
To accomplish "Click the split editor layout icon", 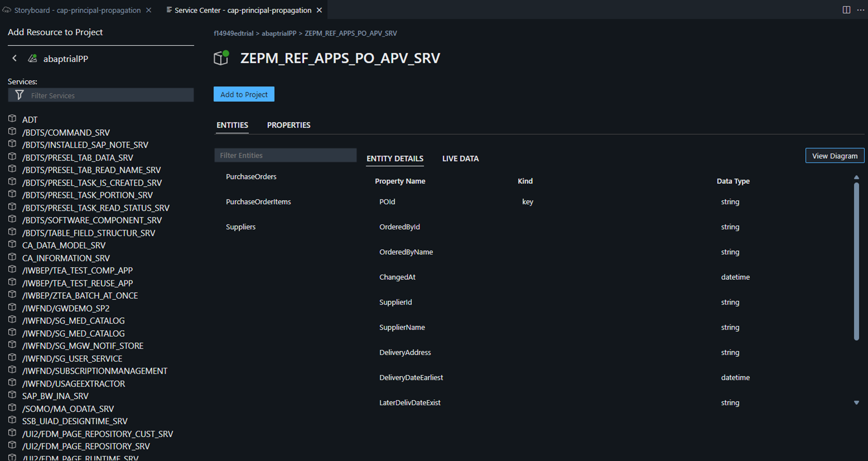I will [x=846, y=10].
